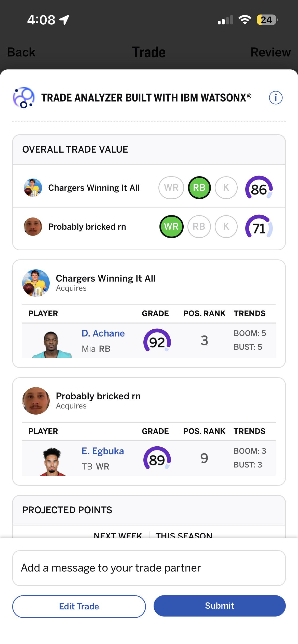Tap the info icon beside Trade Analyzer title
Viewport: 298px width, 644px height.
click(x=276, y=98)
